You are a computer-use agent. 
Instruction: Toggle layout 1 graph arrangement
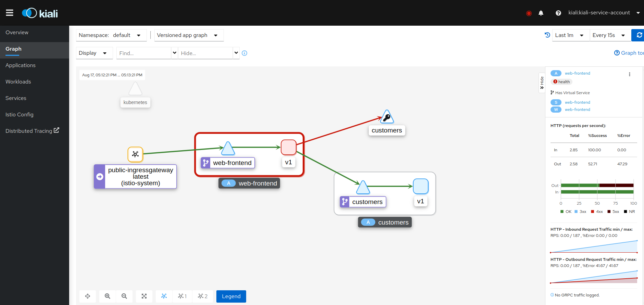pyautogui.click(x=182, y=296)
